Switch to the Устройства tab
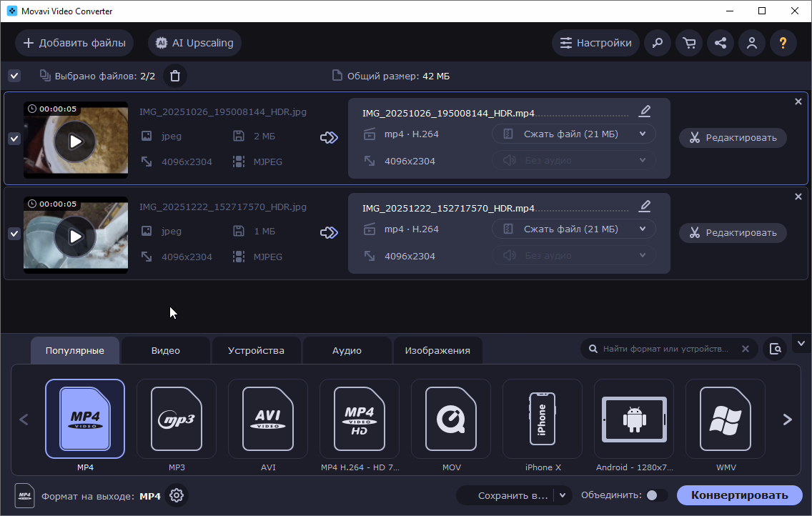Image resolution: width=812 pixels, height=516 pixels. 256,350
